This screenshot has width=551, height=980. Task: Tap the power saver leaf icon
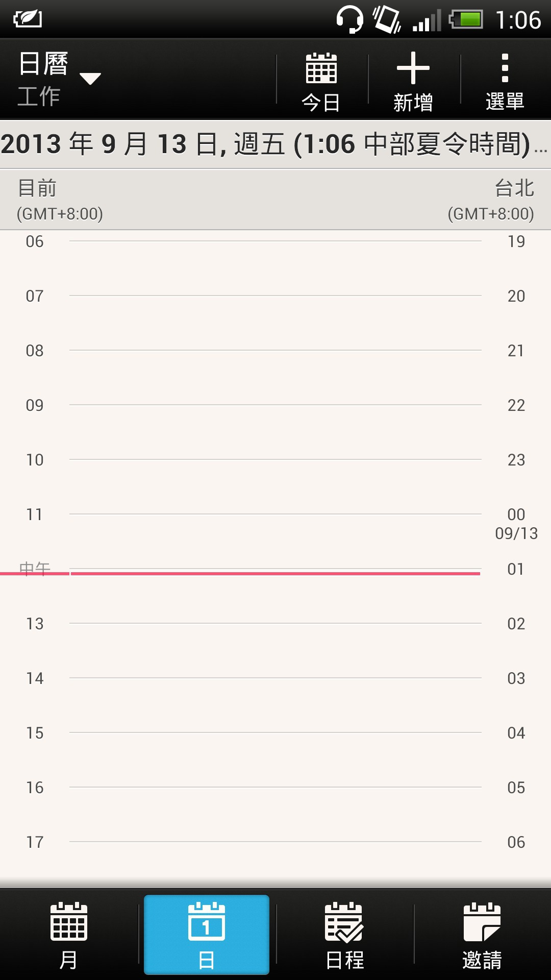tap(28, 19)
